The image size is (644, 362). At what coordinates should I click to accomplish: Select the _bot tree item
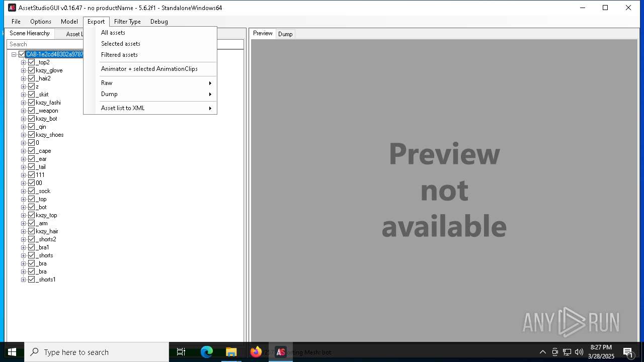point(41,207)
